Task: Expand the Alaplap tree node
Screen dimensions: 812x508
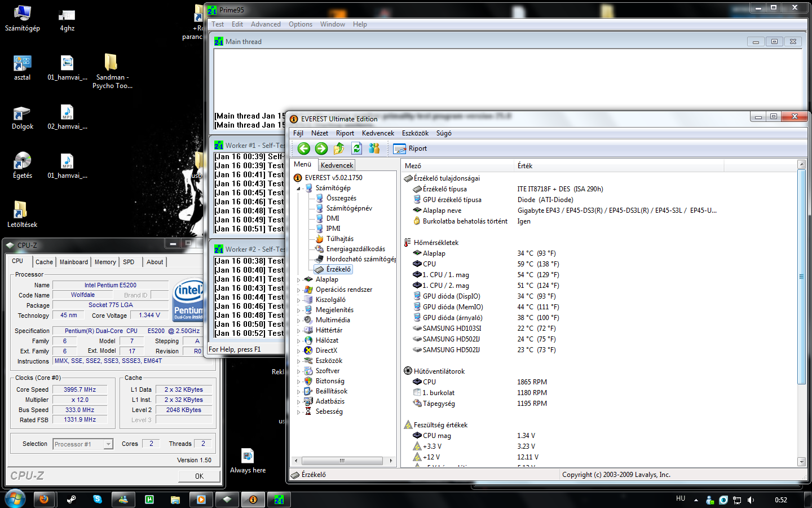Action: click(299, 280)
